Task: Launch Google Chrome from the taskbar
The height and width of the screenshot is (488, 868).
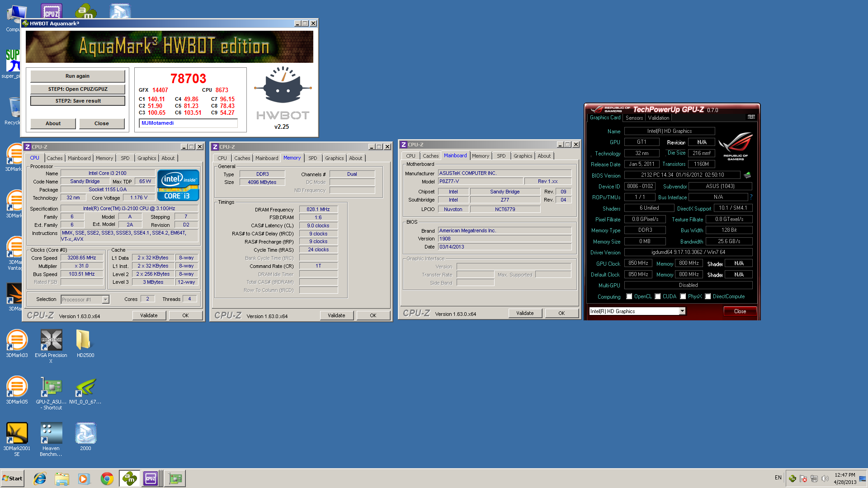Action: 107,479
